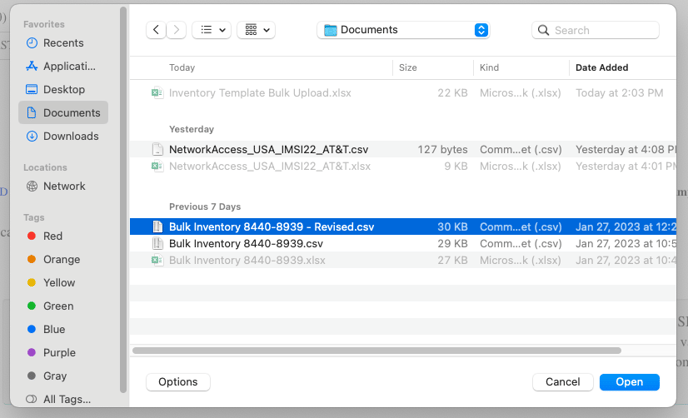Select the NetworkAccess_USA_IMSI22_AT&T.csv file
Image resolution: width=688 pixels, height=418 pixels.
coord(269,149)
